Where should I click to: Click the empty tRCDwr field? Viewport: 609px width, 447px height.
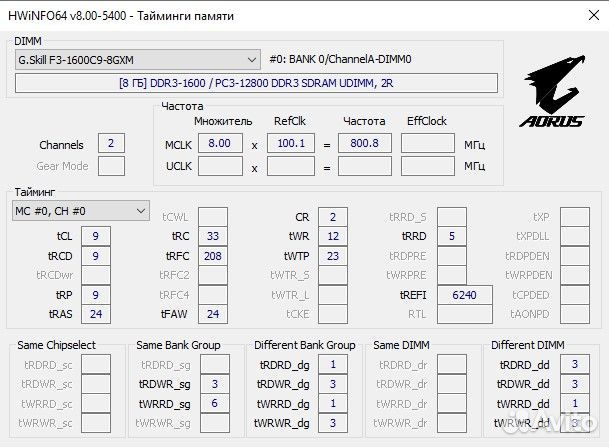[x=96, y=275]
